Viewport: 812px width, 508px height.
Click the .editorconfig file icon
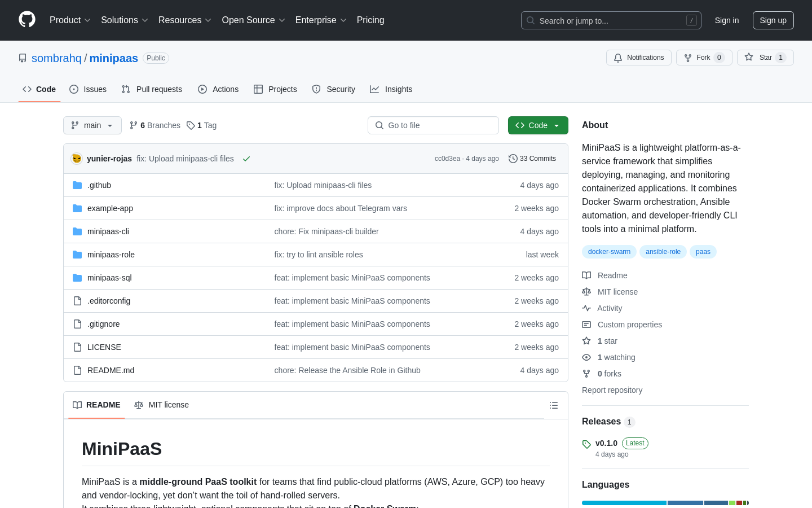[77, 301]
